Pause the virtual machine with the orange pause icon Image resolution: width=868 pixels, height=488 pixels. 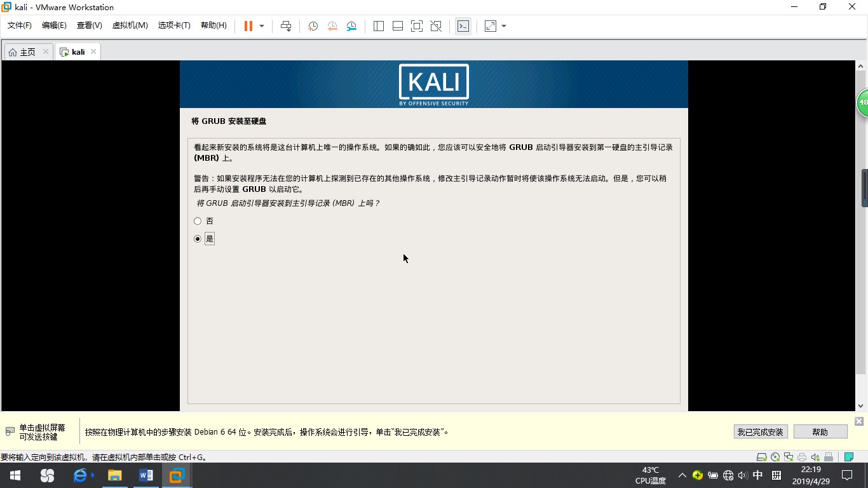pos(248,26)
